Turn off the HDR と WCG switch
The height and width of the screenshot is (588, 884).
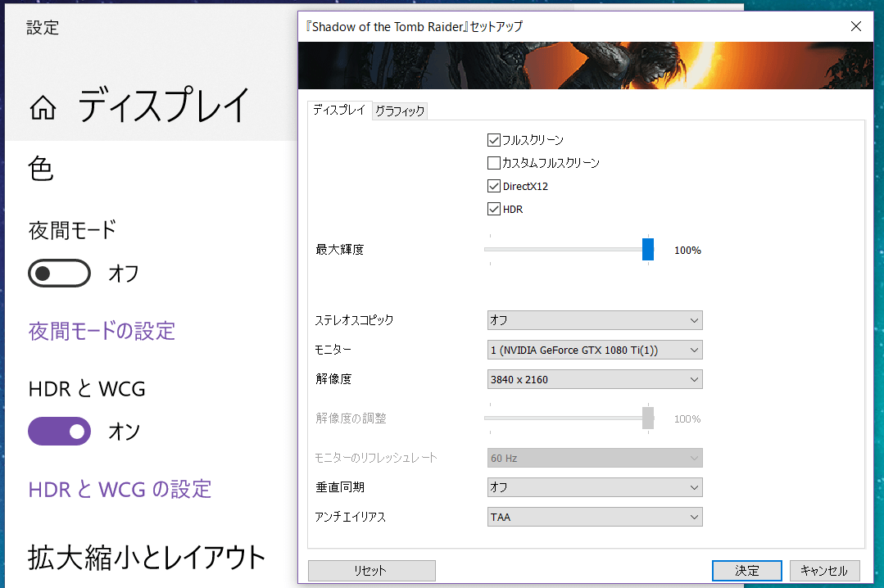[59, 432]
